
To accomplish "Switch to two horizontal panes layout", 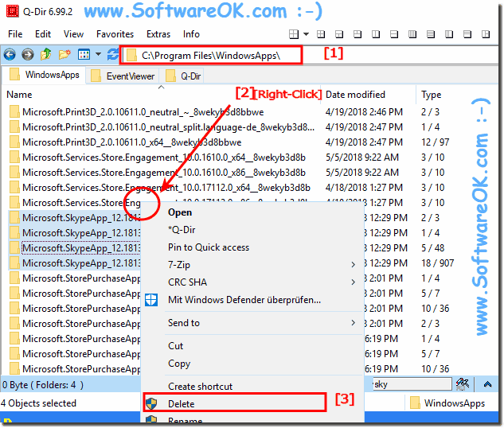I will 394,34.
